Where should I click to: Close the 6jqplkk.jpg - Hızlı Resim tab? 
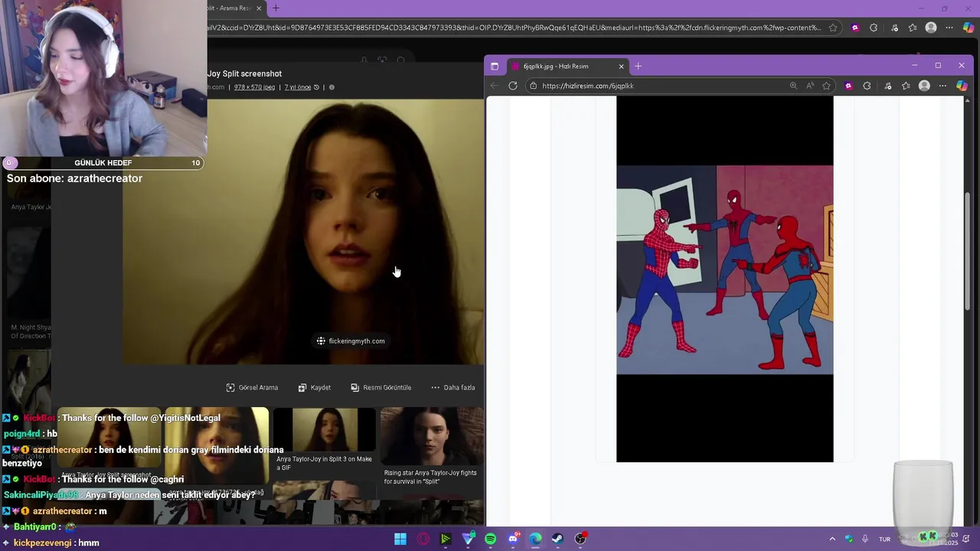pyautogui.click(x=621, y=66)
